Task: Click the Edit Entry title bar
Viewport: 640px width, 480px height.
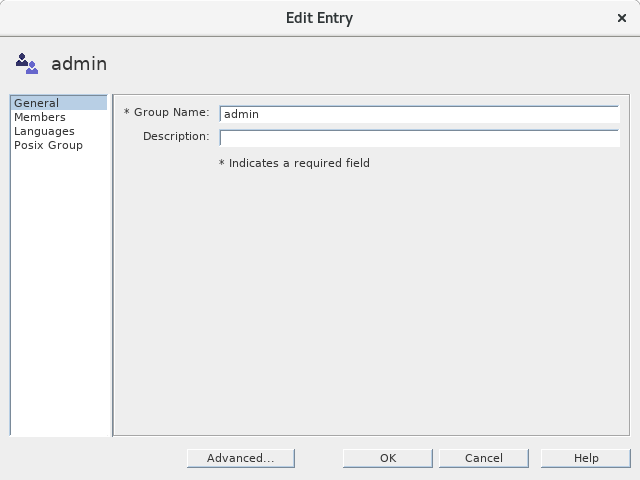Action: tap(320, 18)
